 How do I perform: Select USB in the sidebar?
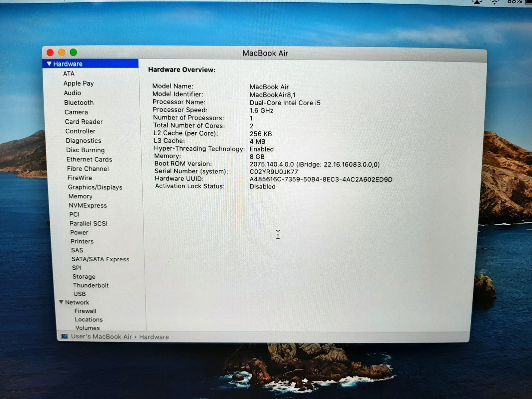(79, 294)
